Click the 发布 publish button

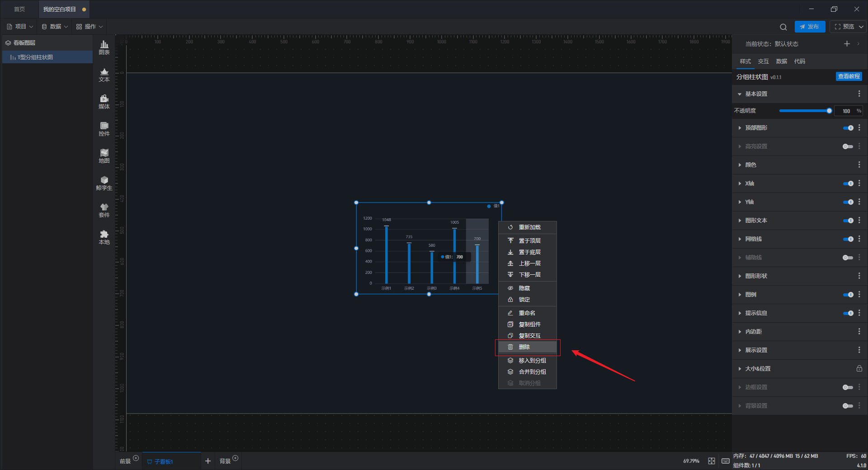(810, 27)
